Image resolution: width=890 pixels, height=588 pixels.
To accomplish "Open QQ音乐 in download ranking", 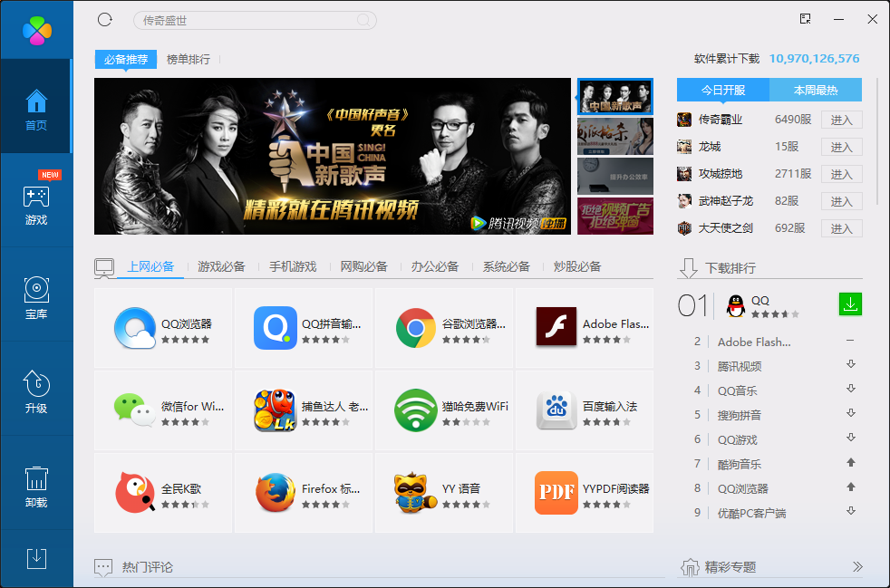I will [x=738, y=391].
